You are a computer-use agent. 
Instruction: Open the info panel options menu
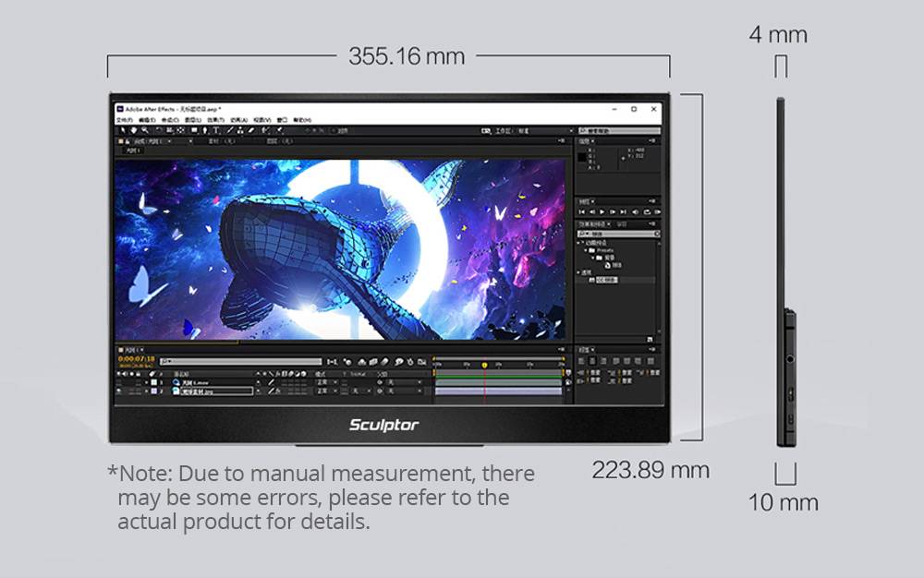click(x=651, y=141)
